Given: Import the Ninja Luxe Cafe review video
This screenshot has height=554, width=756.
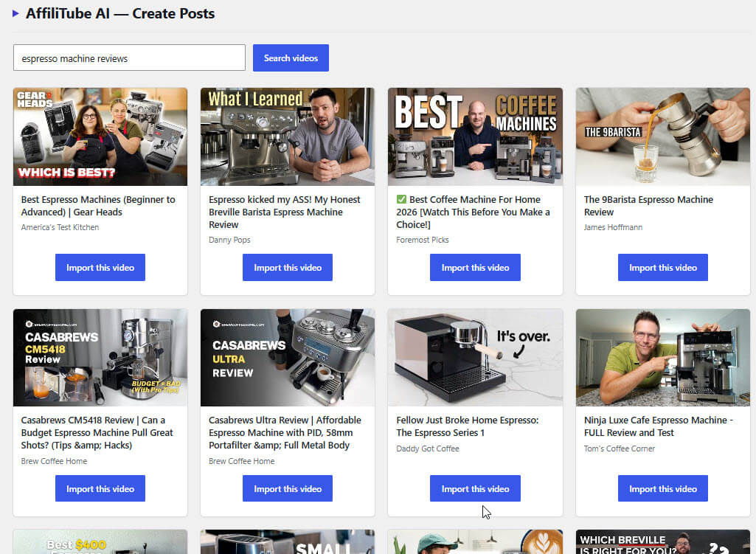Looking at the screenshot, I should (x=663, y=488).
